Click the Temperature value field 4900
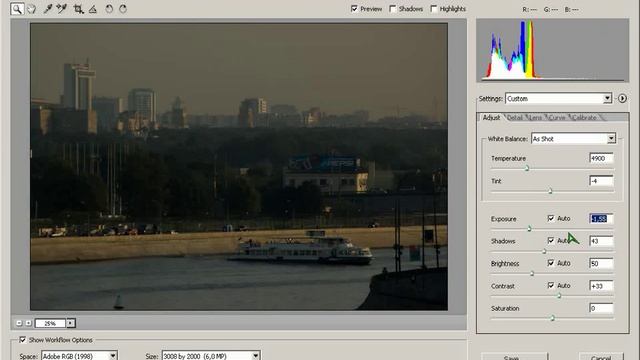The width and height of the screenshot is (640, 360). click(x=601, y=158)
